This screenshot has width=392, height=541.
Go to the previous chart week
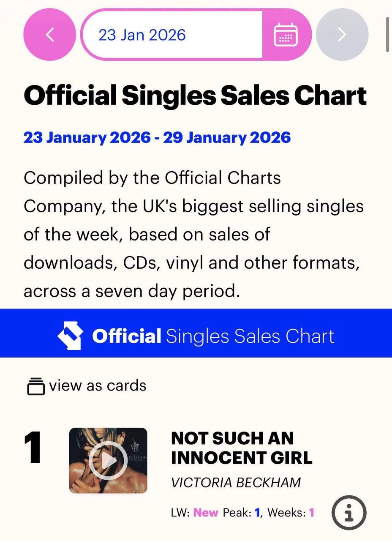(50, 35)
